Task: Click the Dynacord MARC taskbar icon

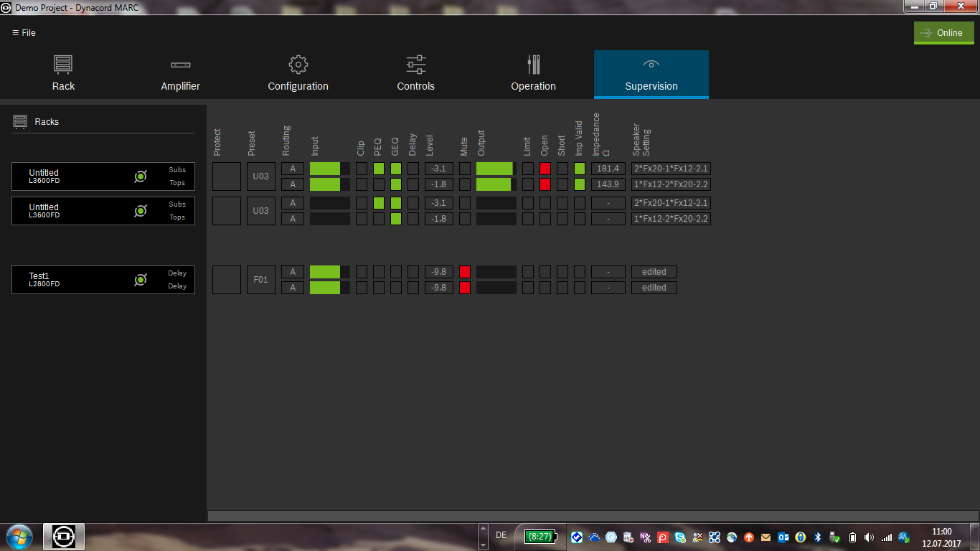Action: (64, 537)
